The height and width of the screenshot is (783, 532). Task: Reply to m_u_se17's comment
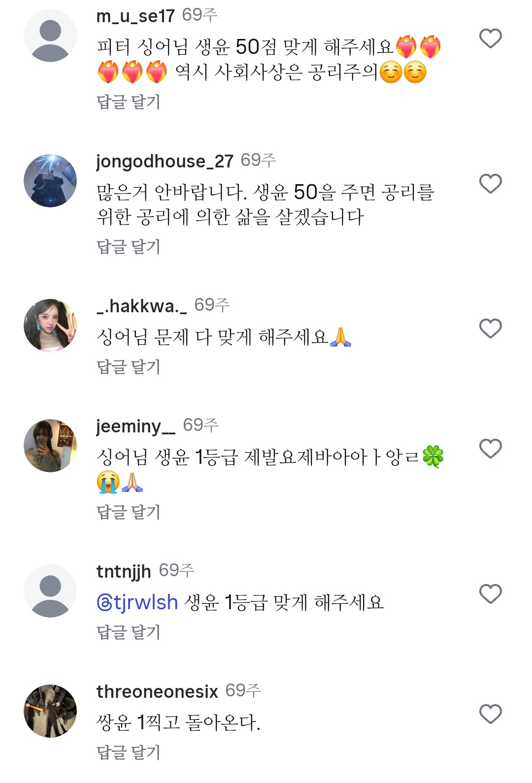[129, 102]
